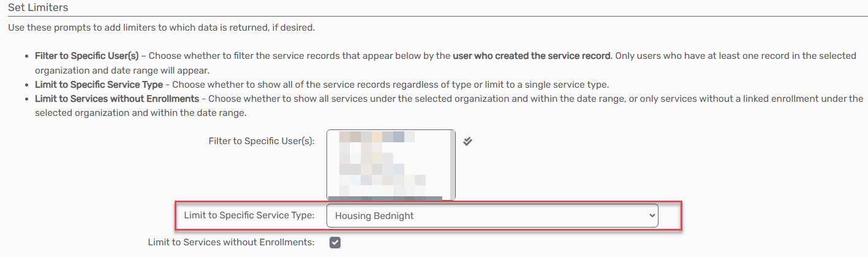The image size is (868, 257).
Task: Select the Housing Bednight text in the combo box
Action: pyautogui.click(x=374, y=216)
